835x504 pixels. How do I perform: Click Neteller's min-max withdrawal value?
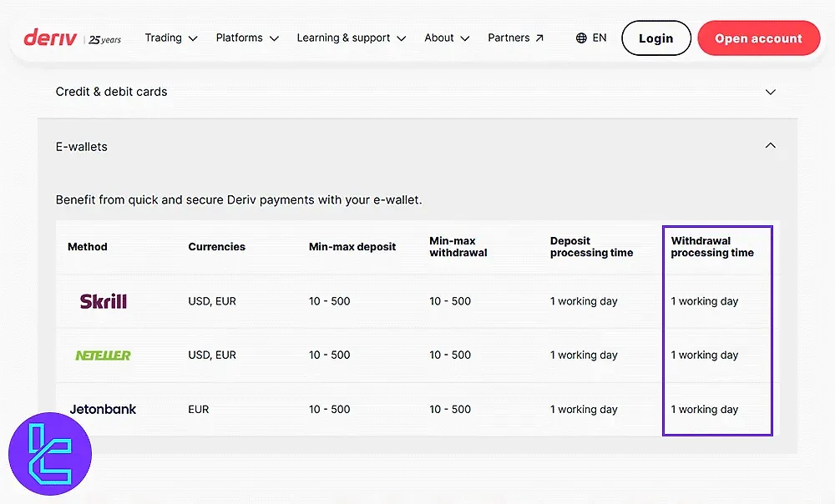450,355
